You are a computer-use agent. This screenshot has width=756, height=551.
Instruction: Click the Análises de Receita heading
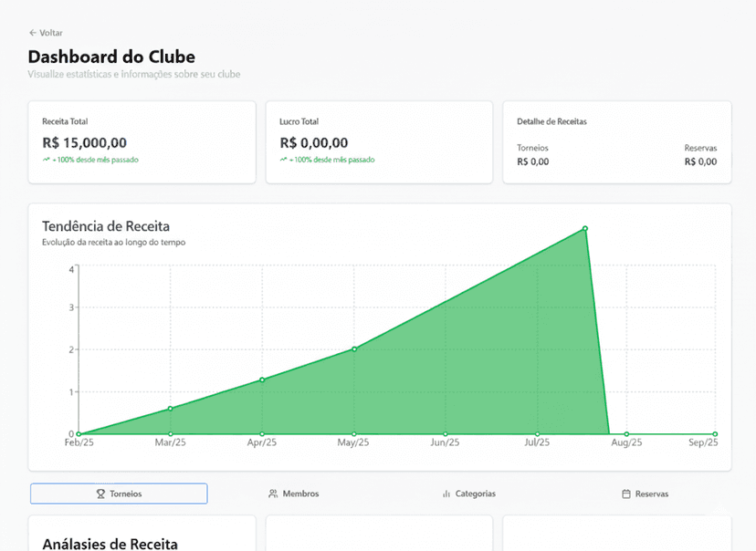(110, 544)
